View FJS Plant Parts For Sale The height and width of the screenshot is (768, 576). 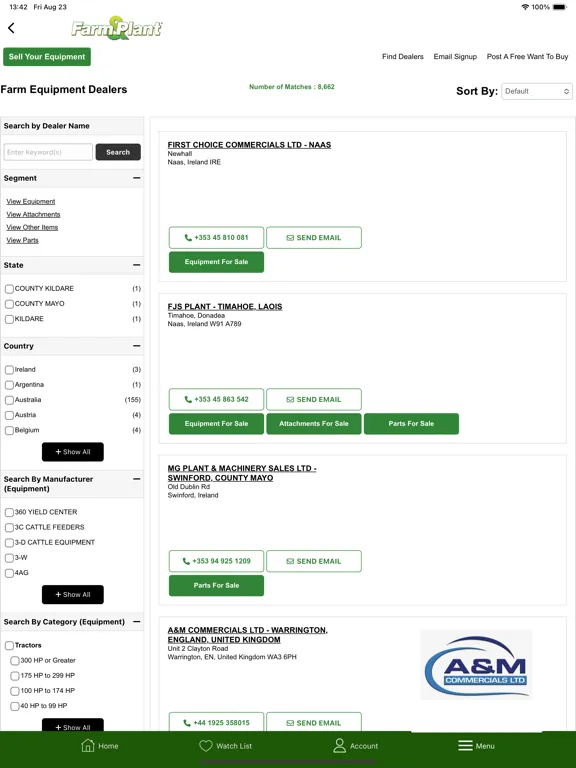click(411, 424)
